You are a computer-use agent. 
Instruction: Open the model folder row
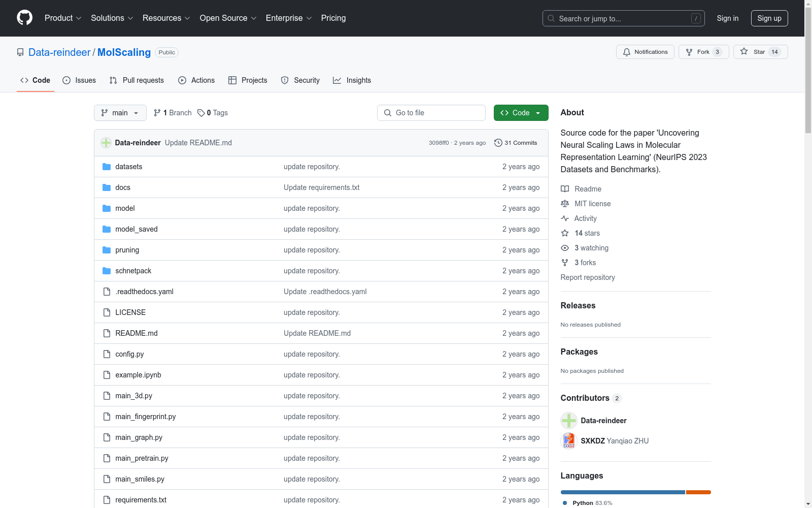click(321, 208)
